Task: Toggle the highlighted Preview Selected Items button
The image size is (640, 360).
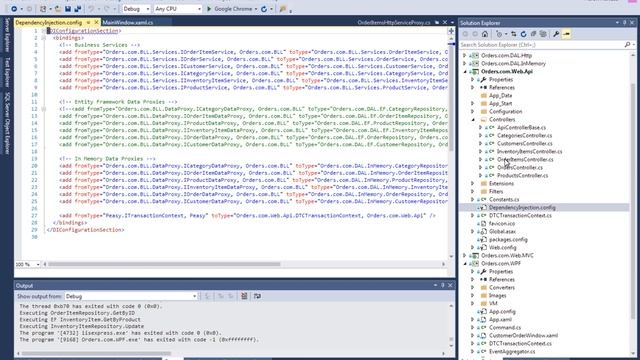Action: [567, 34]
